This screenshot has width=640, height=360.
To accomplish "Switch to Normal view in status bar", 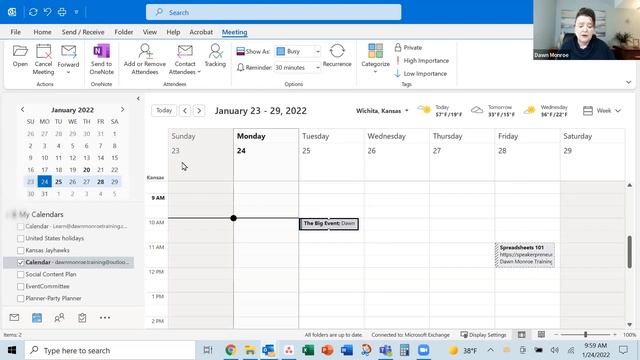I will [522, 335].
